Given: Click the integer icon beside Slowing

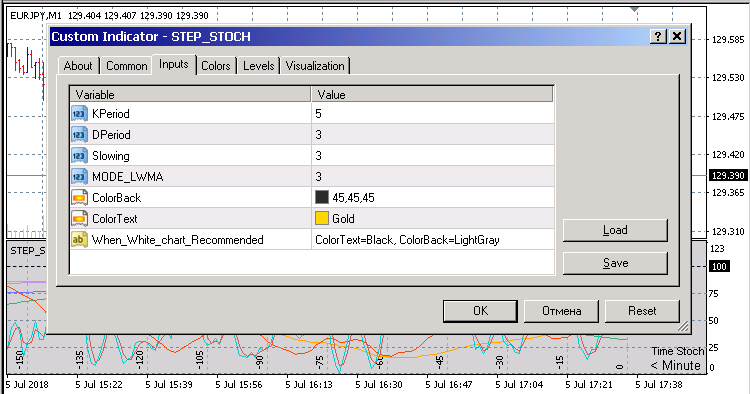Looking at the screenshot, I should pyautogui.click(x=79, y=156).
